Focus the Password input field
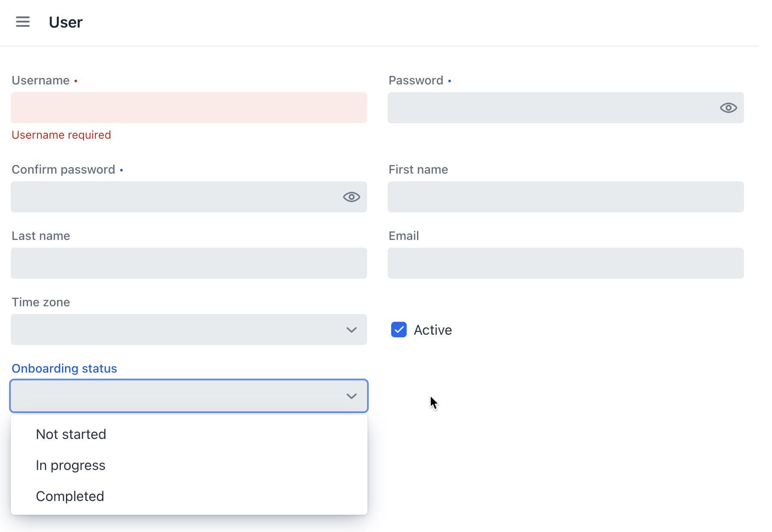 tap(551, 108)
